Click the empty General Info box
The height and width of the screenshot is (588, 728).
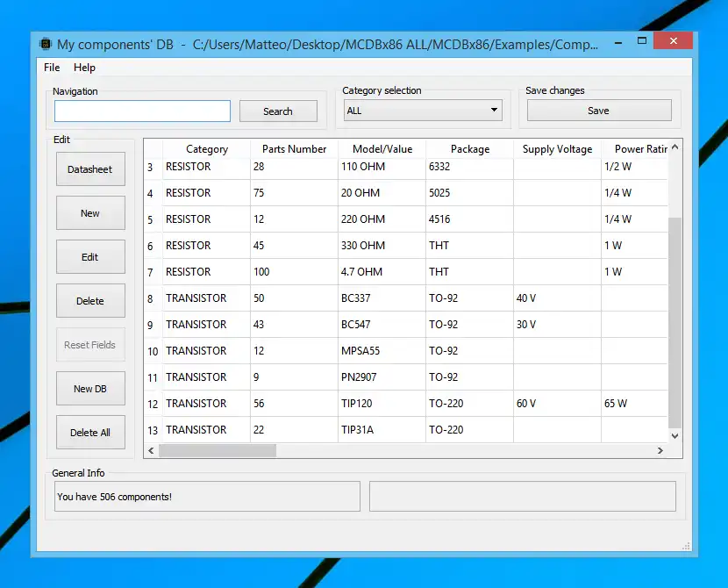pyautogui.click(x=523, y=497)
